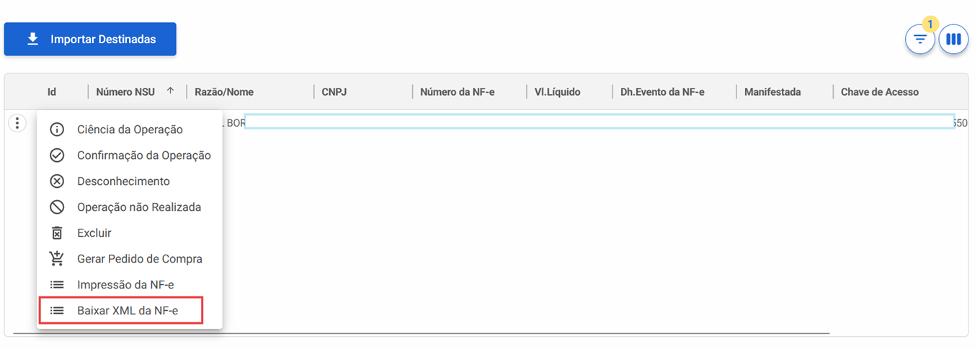Click the Importar Destinadas button
980x349 pixels.
[90, 39]
